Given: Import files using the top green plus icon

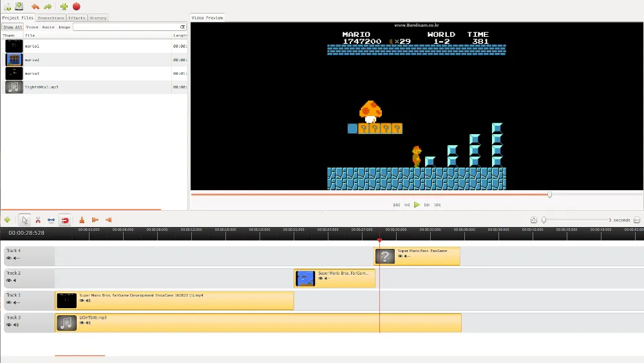Looking at the screenshot, I should click(64, 6).
